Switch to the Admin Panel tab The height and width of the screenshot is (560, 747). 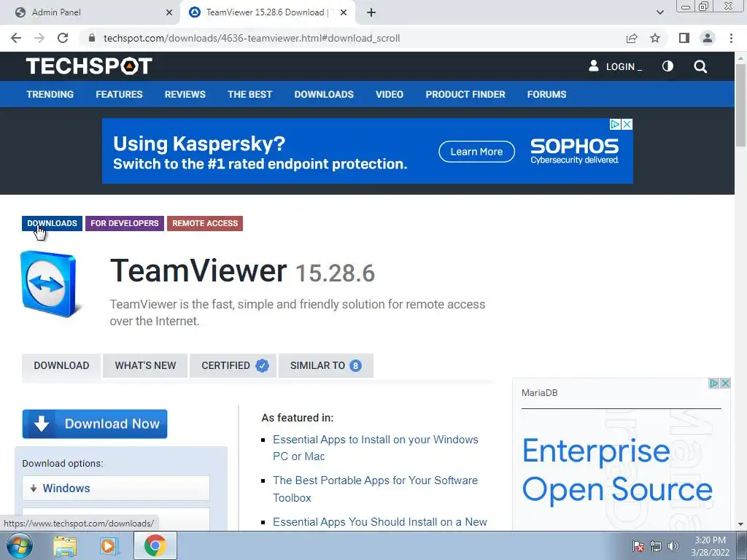point(90,13)
